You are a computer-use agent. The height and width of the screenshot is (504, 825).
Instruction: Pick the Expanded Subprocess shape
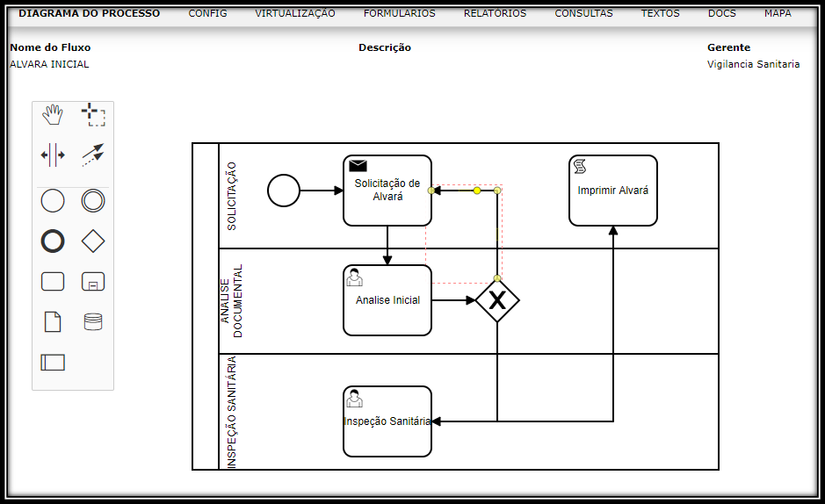click(x=93, y=281)
